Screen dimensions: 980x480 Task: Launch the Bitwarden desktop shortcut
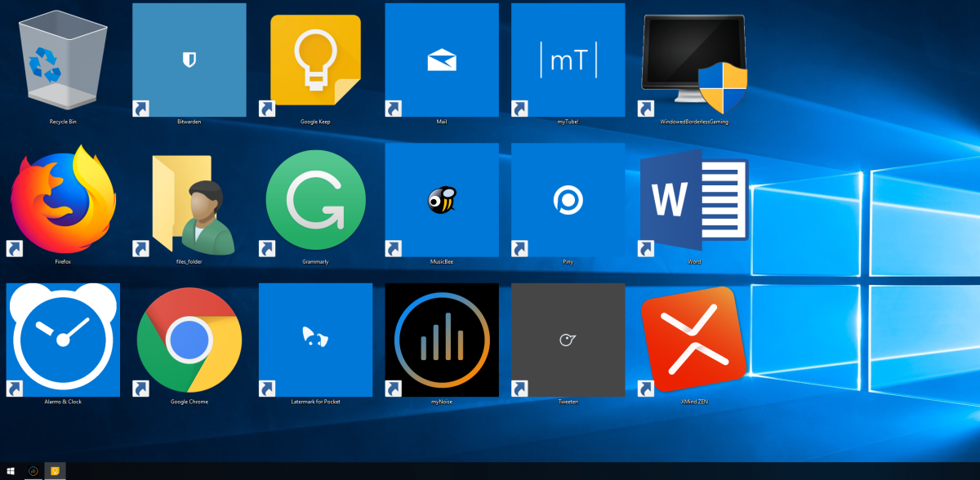point(189,60)
